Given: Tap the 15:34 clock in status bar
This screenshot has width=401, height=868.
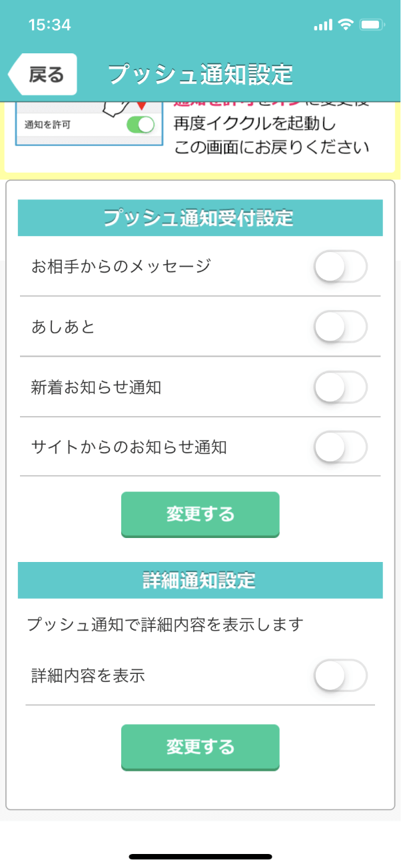Looking at the screenshot, I should pyautogui.click(x=49, y=25).
